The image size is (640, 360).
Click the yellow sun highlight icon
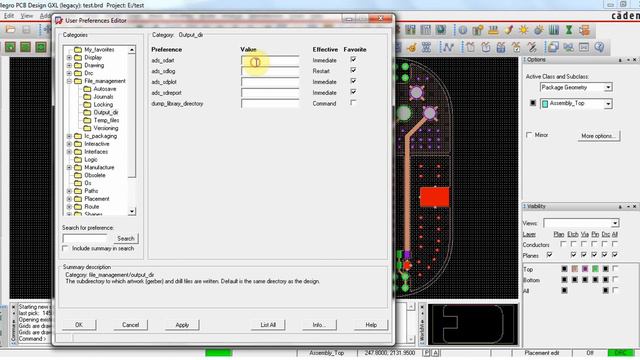pyautogui.click(x=524, y=30)
